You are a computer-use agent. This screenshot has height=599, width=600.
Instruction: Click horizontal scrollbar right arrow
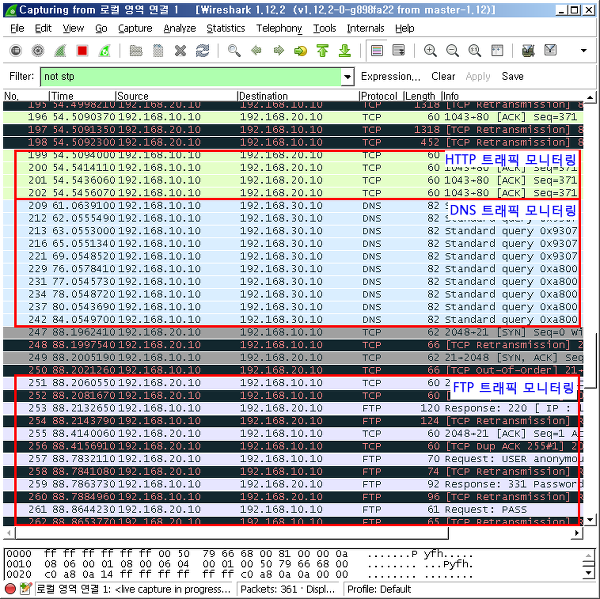(577, 532)
